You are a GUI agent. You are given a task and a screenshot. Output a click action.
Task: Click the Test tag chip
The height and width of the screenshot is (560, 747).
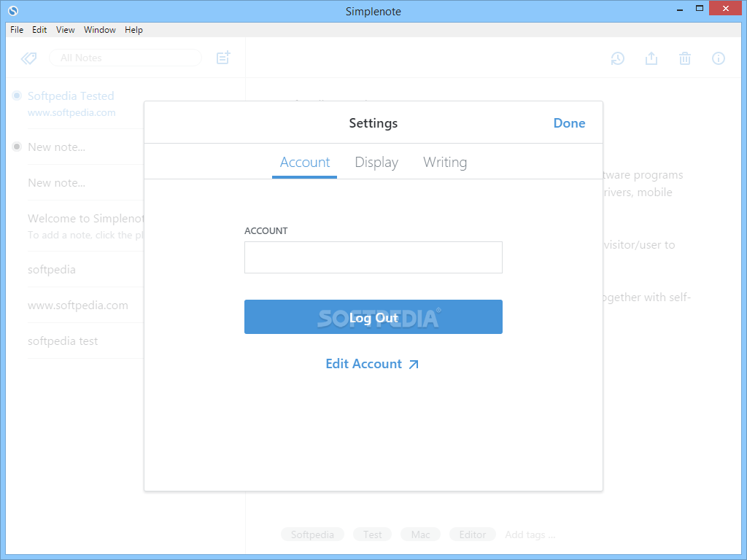pos(372,534)
